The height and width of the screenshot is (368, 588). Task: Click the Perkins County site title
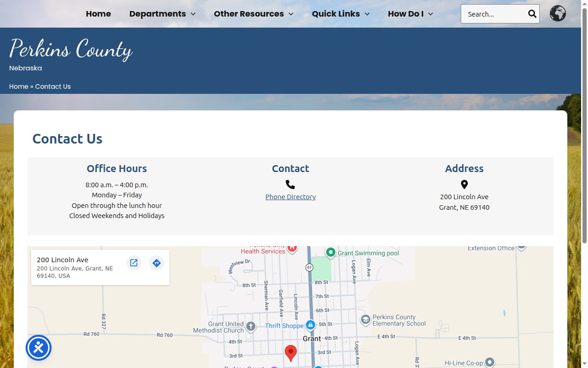tap(71, 49)
